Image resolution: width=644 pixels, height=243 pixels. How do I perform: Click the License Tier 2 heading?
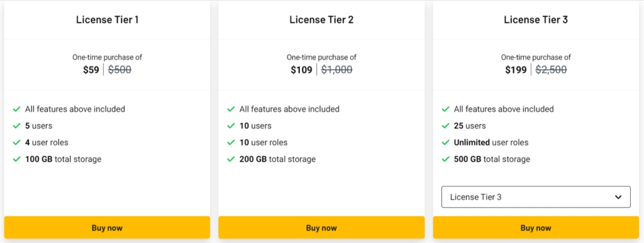(321, 19)
